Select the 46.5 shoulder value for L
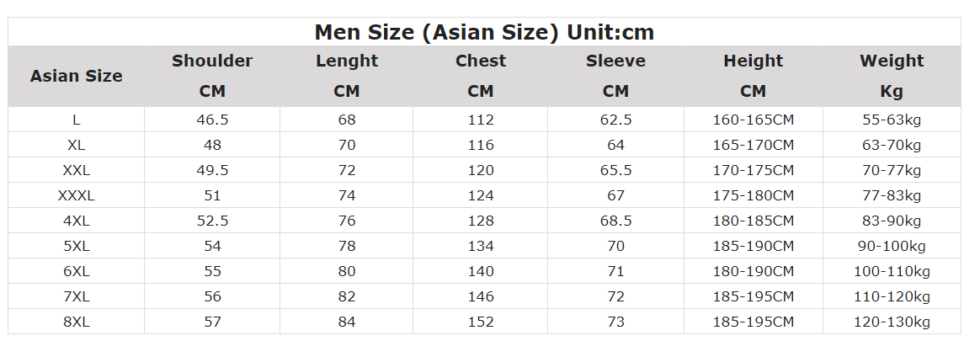Screen dimensions: 980x341 click(212, 120)
